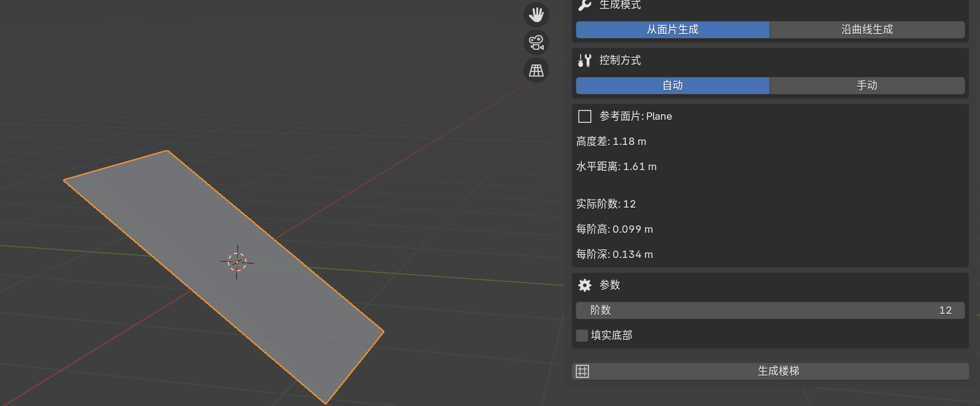980x406 pixels.
Task: Click the gear icon beside 参数
Action: tap(585, 285)
